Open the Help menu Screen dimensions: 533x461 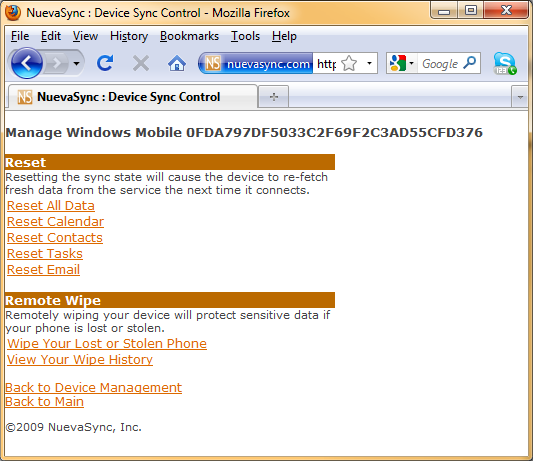click(284, 36)
